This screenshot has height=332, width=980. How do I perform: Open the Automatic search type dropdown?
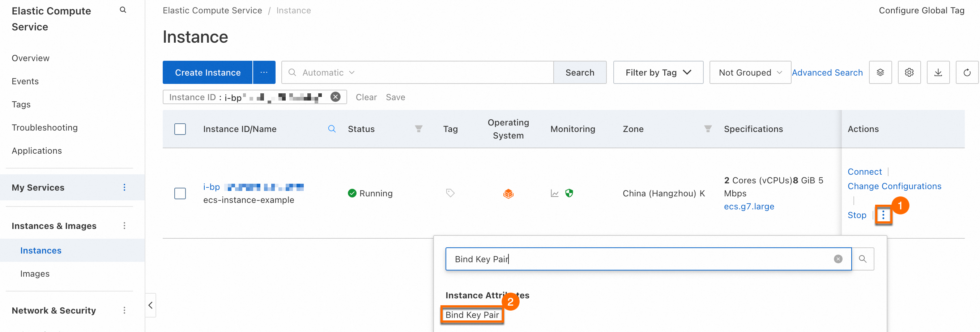[328, 72]
